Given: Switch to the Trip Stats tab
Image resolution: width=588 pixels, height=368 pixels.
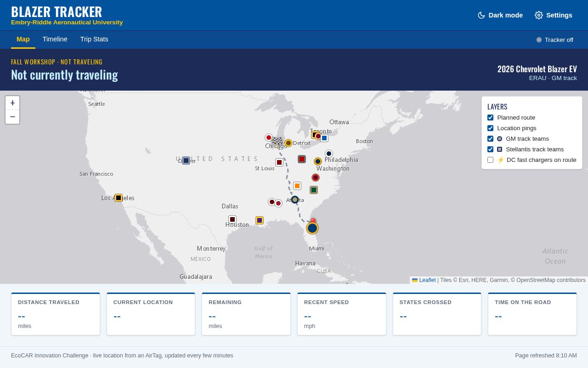Looking at the screenshot, I should [x=94, y=39].
